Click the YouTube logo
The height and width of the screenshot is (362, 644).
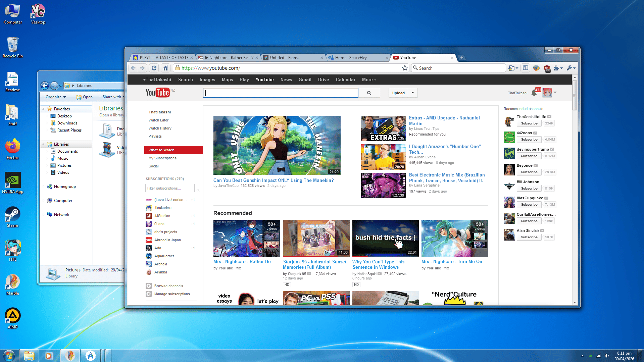click(158, 93)
